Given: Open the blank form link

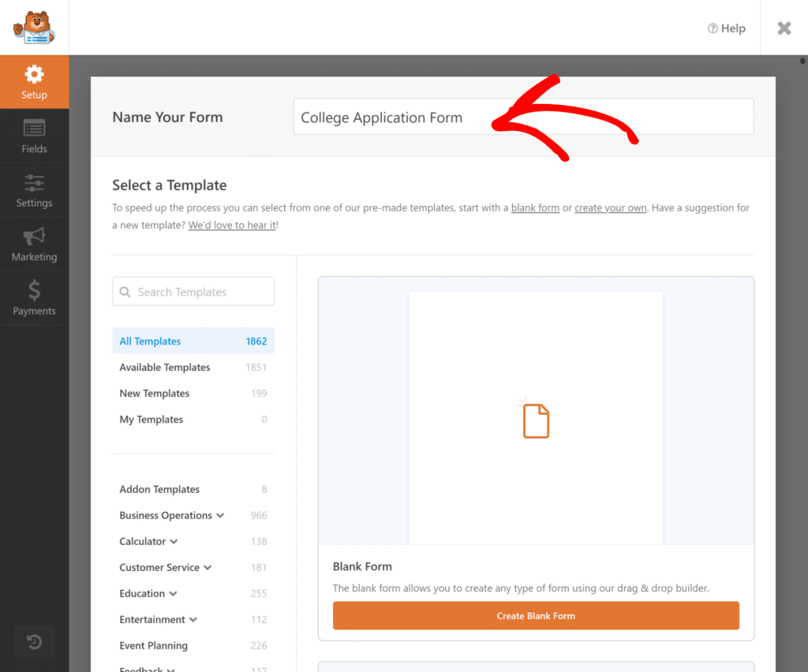Looking at the screenshot, I should pyautogui.click(x=535, y=207).
